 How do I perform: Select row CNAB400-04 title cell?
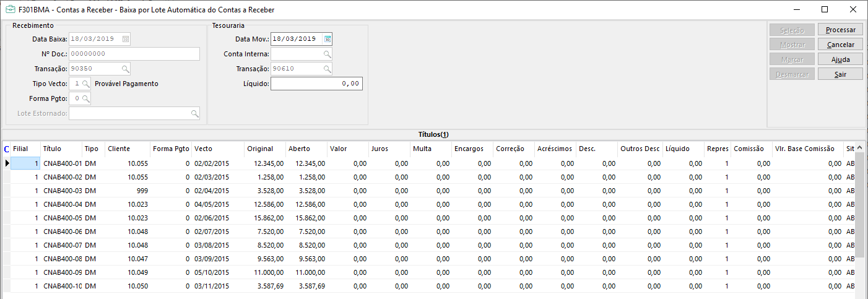pyautogui.click(x=61, y=204)
